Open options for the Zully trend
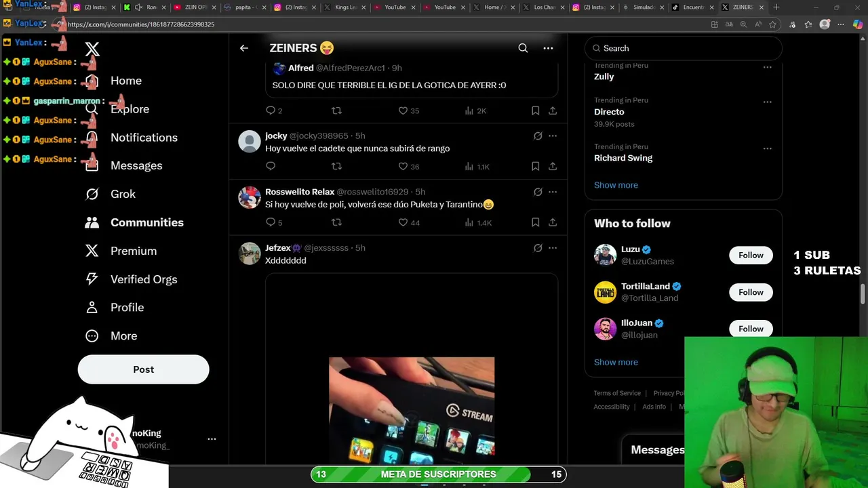 pyautogui.click(x=767, y=67)
